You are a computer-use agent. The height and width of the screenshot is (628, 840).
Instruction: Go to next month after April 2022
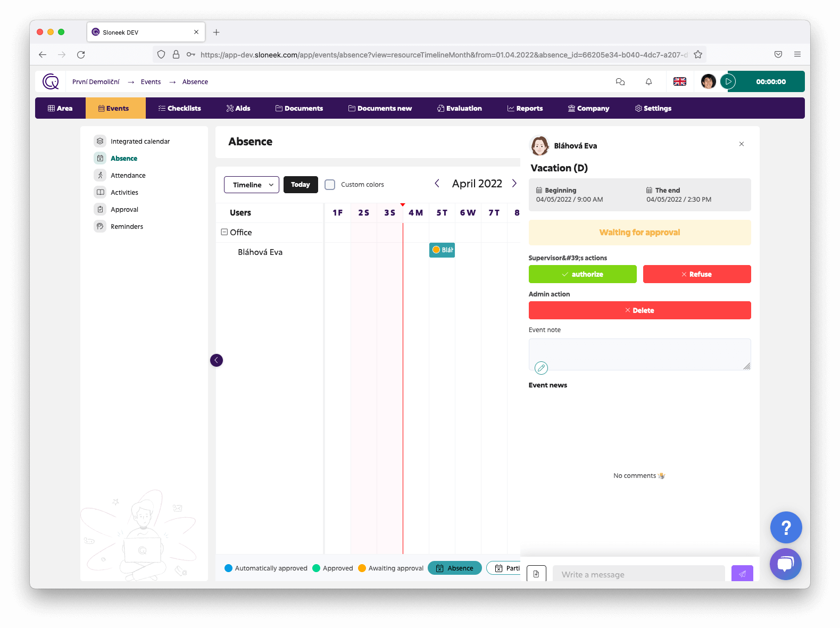[514, 184]
